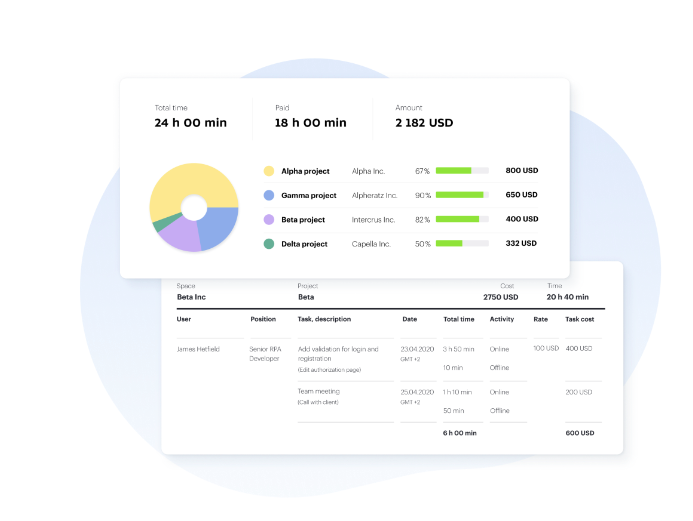The height and width of the screenshot is (521, 693).
Task: Click the '600 USD' total cost value
Action: coord(580,433)
